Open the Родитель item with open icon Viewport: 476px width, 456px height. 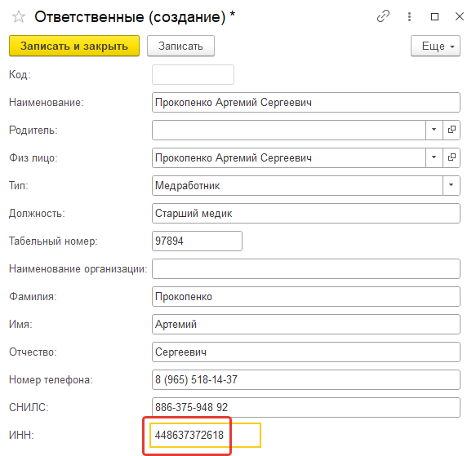[x=452, y=130]
